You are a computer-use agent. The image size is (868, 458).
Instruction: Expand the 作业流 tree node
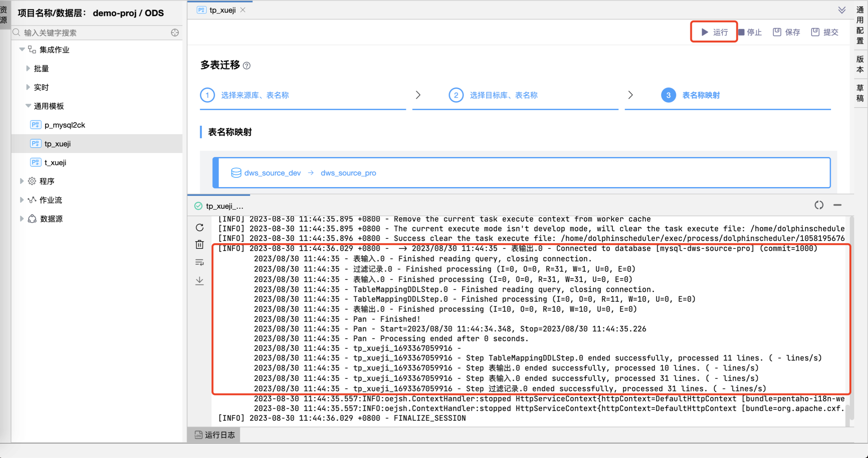pyautogui.click(x=22, y=200)
